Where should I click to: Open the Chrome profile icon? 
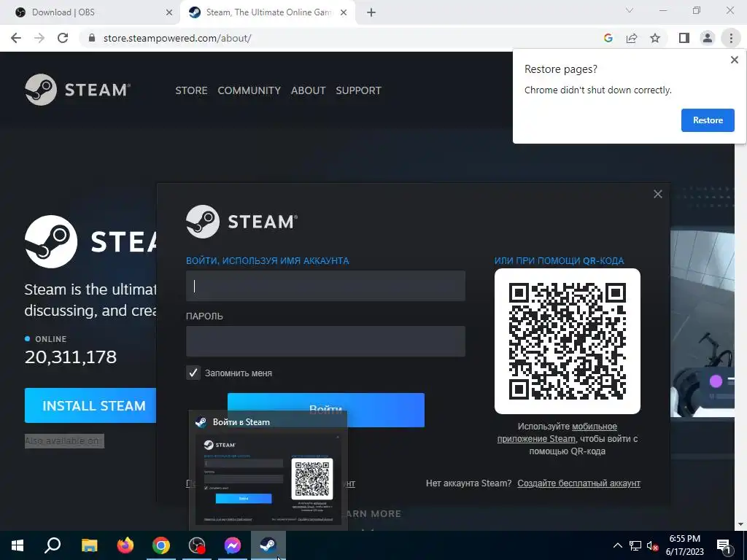point(708,38)
